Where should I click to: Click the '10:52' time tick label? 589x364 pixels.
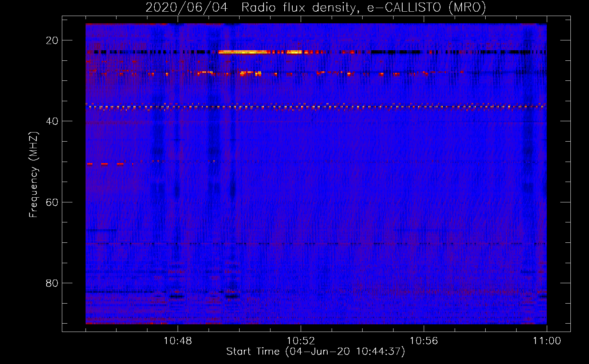coord(301,341)
